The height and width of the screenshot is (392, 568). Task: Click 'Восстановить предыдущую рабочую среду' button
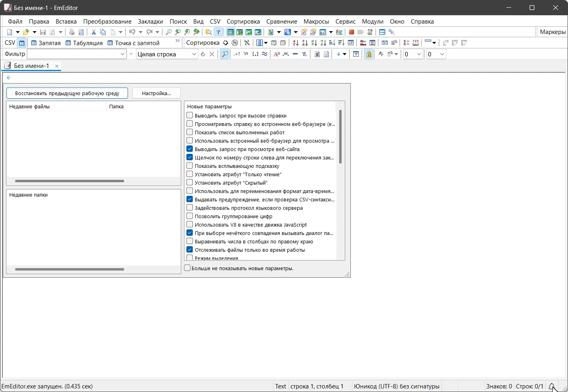point(67,93)
